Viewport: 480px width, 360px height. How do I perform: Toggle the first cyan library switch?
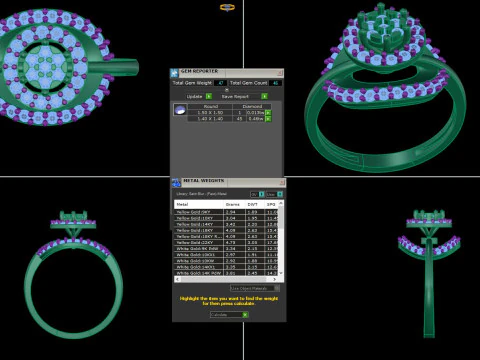pyautogui.click(x=262, y=194)
